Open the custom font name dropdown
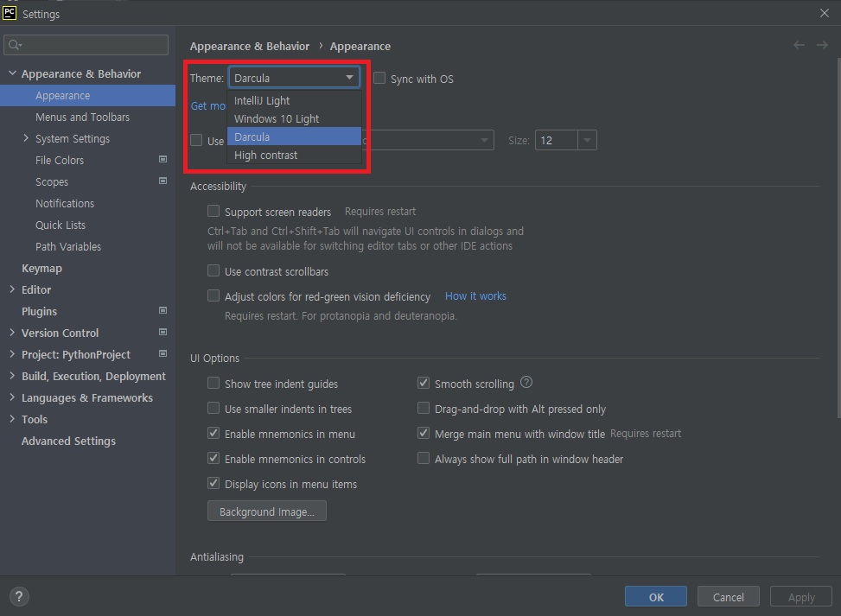Viewport: 841px width, 616px height. pos(484,140)
